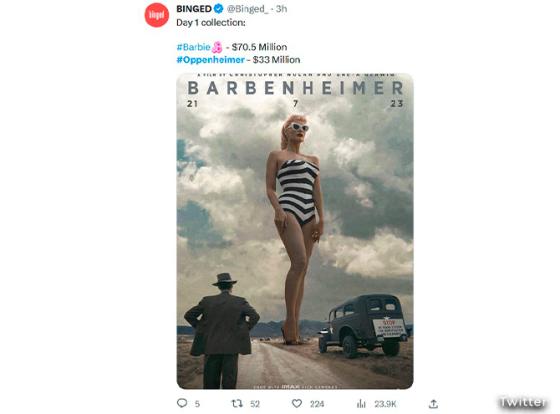The height and width of the screenshot is (414, 560).
Task: Open the view analytics bar chart icon
Action: [x=361, y=404]
